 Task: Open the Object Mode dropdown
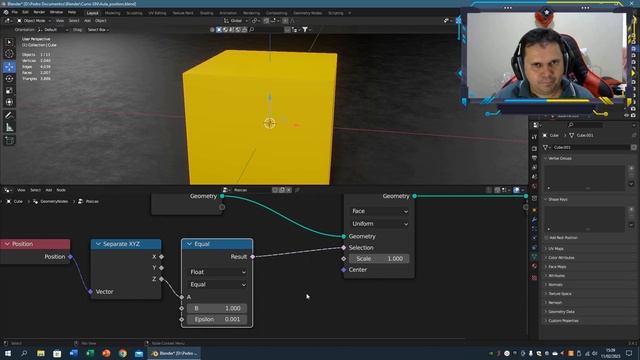pos(34,21)
